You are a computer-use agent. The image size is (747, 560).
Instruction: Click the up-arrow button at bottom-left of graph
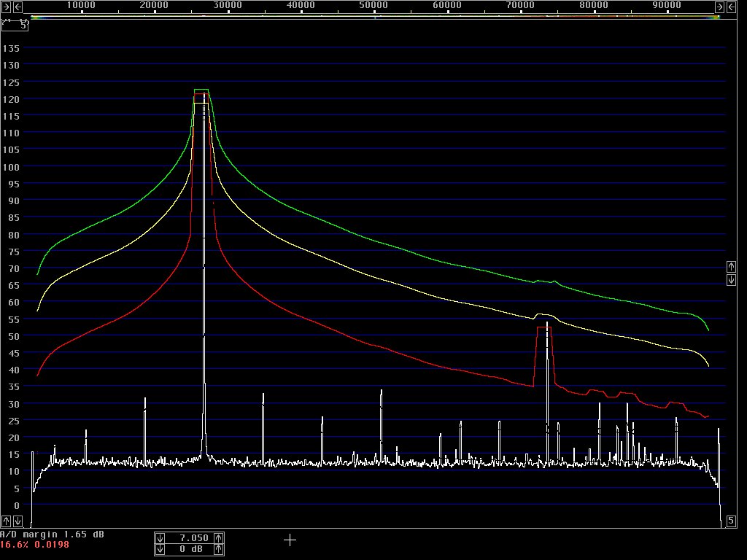pyautogui.click(x=6, y=521)
